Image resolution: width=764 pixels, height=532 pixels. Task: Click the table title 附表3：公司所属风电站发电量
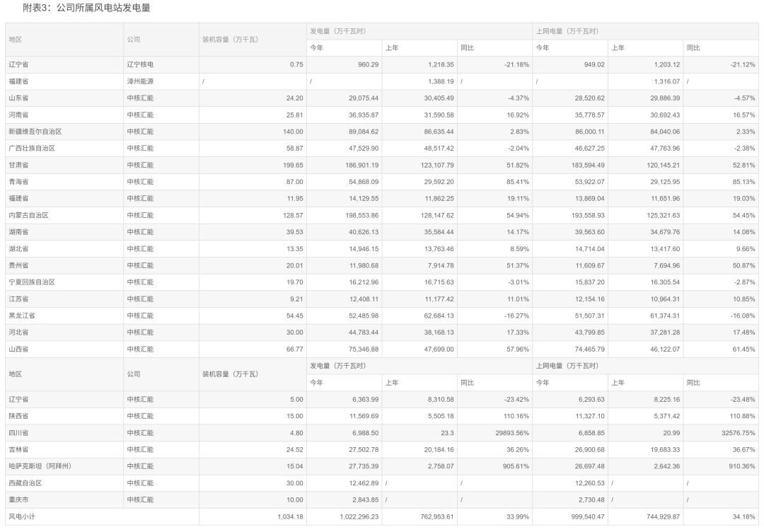point(86,8)
